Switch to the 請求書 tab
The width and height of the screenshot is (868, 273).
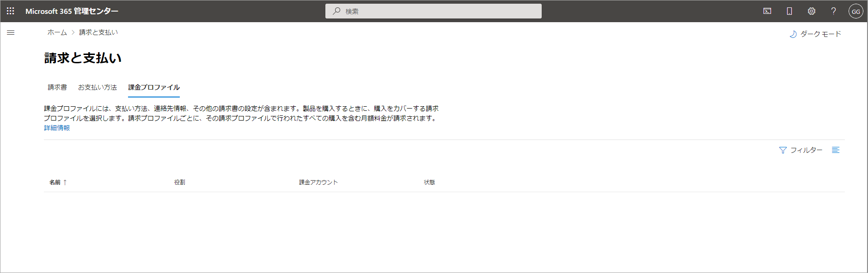pyautogui.click(x=57, y=87)
